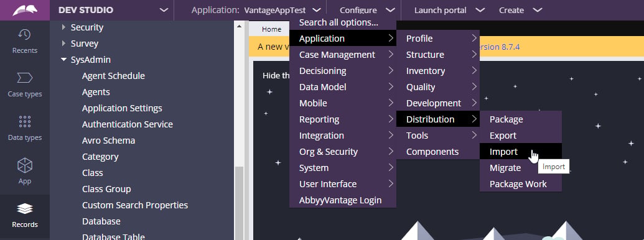Screen dimensions: 644x240
Task: Select Application Settings record type
Action: [x=122, y=108]
